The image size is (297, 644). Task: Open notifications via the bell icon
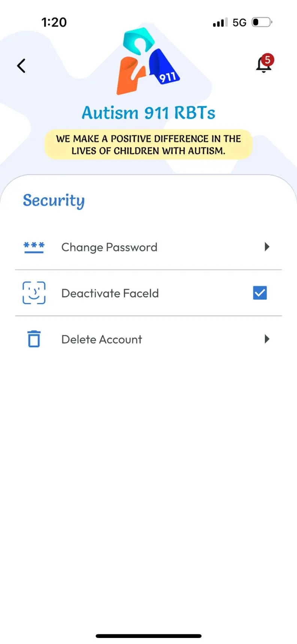(263, 65)
